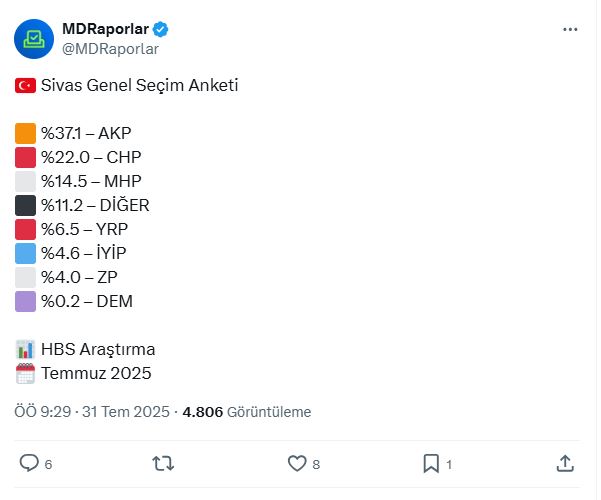
Task: Click the calendar emoji beside Temmuz 2025
Action: 25,373
